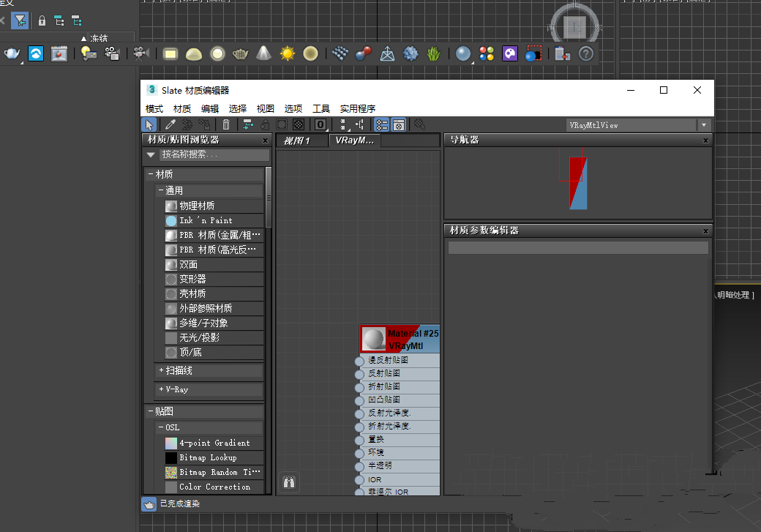Open the 实用程序 menu
Screen dimensions: 761x532
[358, 109]
